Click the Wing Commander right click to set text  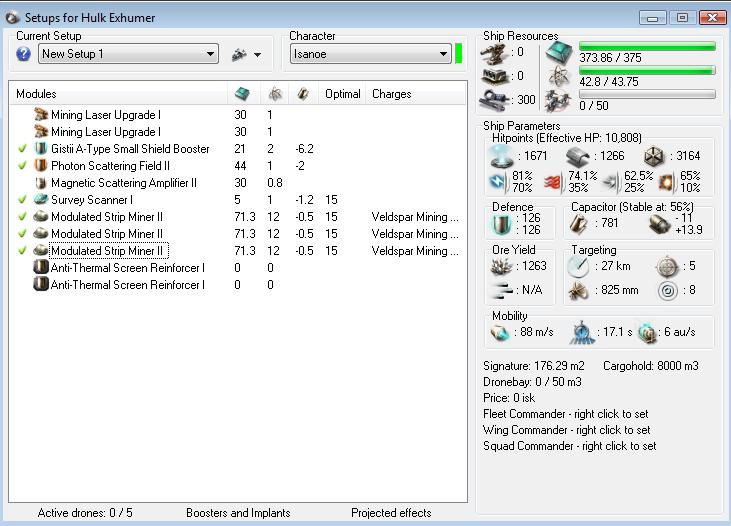click(566, 430)
